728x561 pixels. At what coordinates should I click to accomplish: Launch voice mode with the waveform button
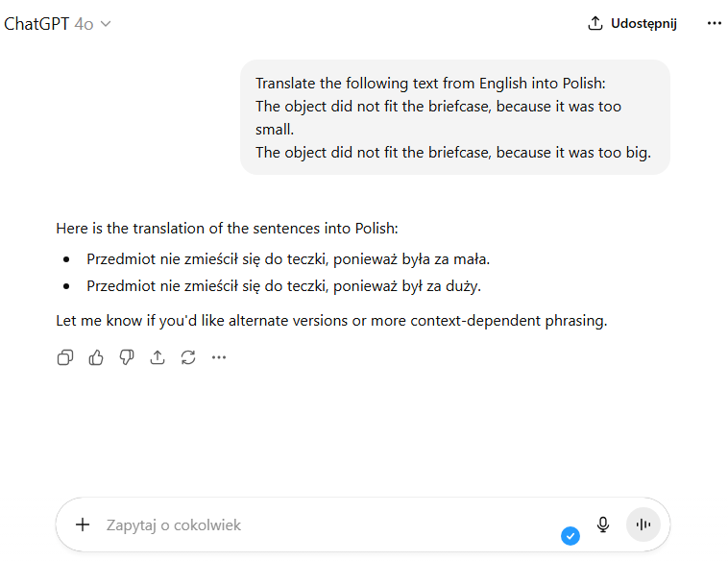(x=643, y=524)
